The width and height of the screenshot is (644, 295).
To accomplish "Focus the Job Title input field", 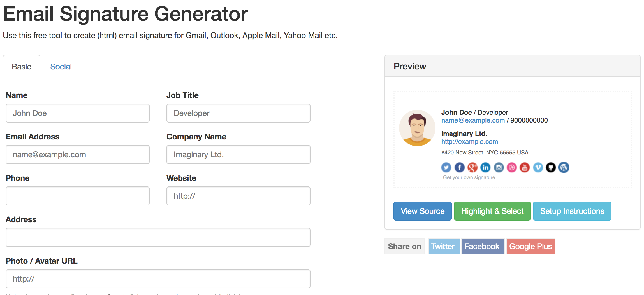I will 238,113.
